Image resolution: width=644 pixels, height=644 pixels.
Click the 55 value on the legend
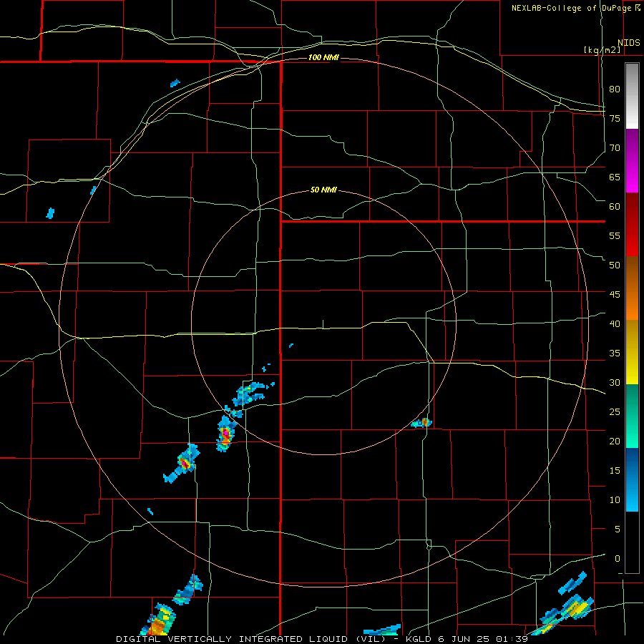point(615,235)
